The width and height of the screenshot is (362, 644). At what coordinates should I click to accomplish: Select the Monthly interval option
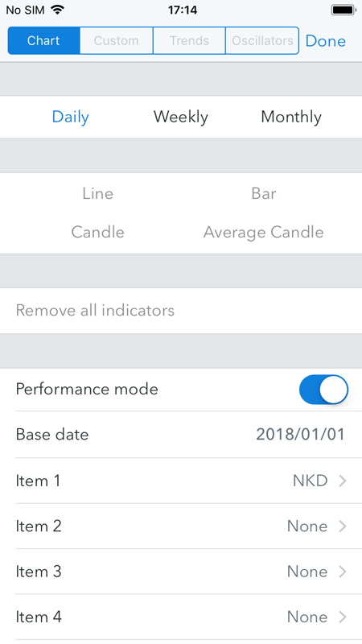point(291,117)
